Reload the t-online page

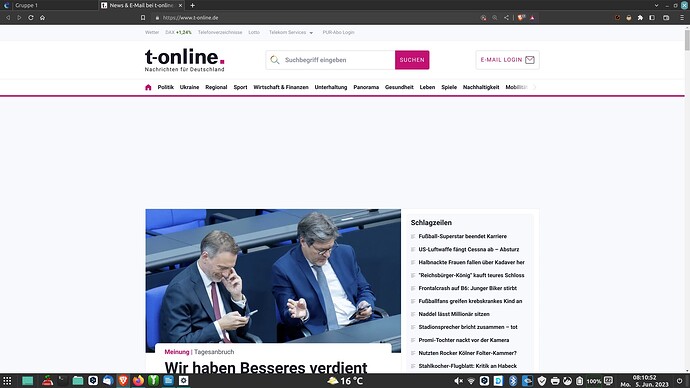click(x=31, y=18)
